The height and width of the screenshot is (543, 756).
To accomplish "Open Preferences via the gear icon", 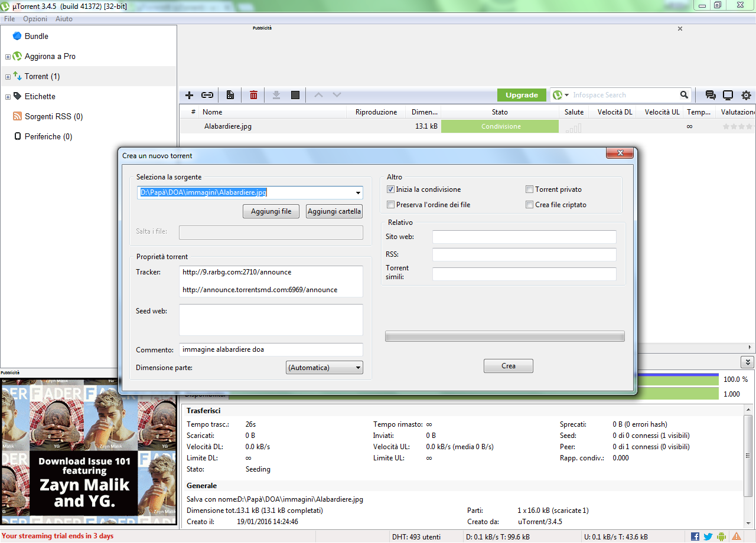I will [746, 95].
